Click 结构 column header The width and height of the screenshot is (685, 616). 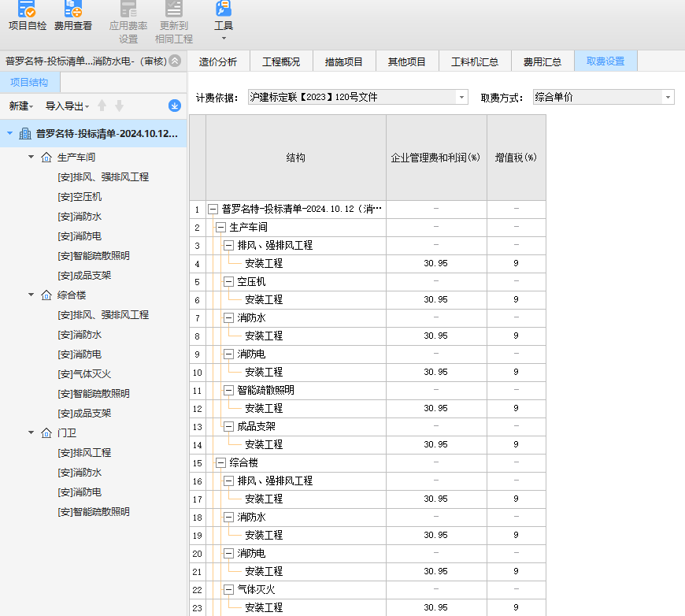296,158
